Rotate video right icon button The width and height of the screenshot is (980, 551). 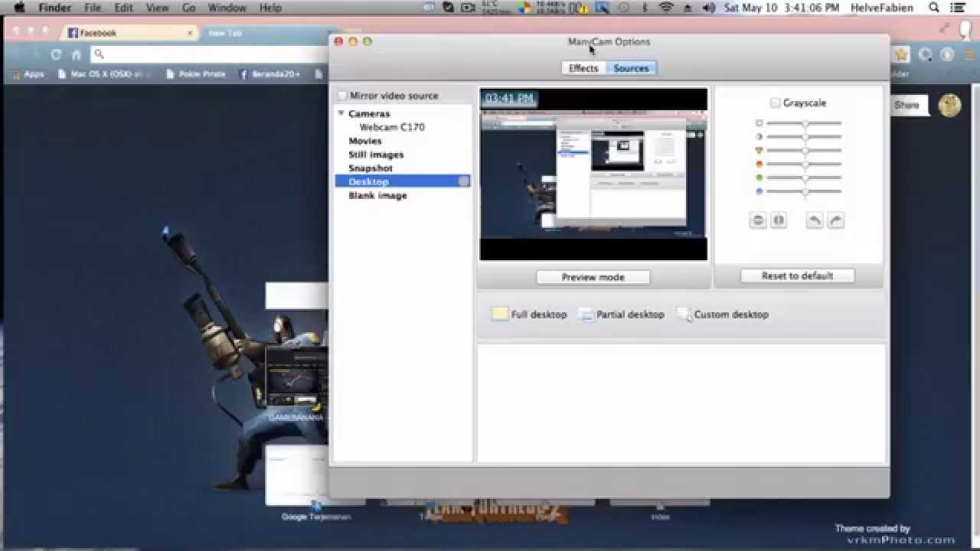[835, 220]
